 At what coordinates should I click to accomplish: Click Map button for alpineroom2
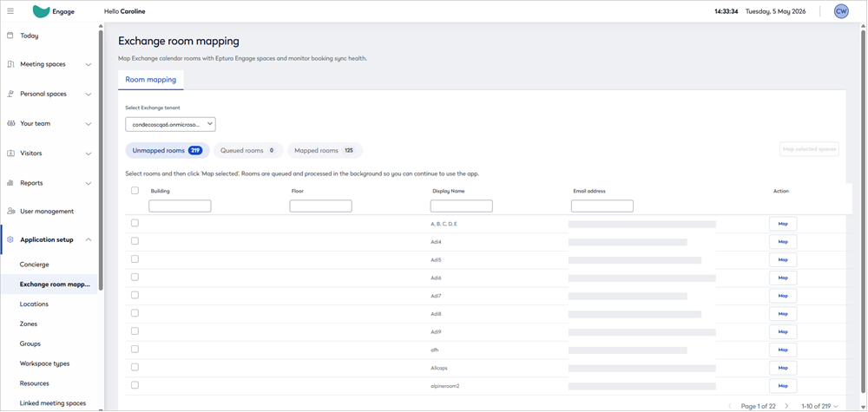coord(783,385)
